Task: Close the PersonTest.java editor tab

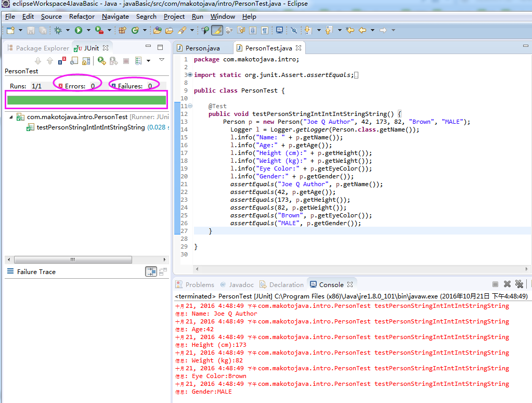Action: pyautogui.click(x=298, y=48)
